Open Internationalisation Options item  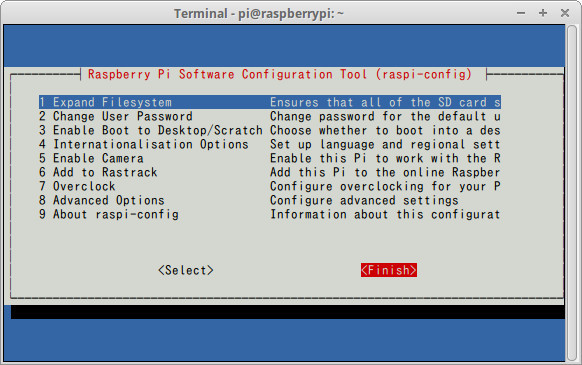[x=143, y=144]
